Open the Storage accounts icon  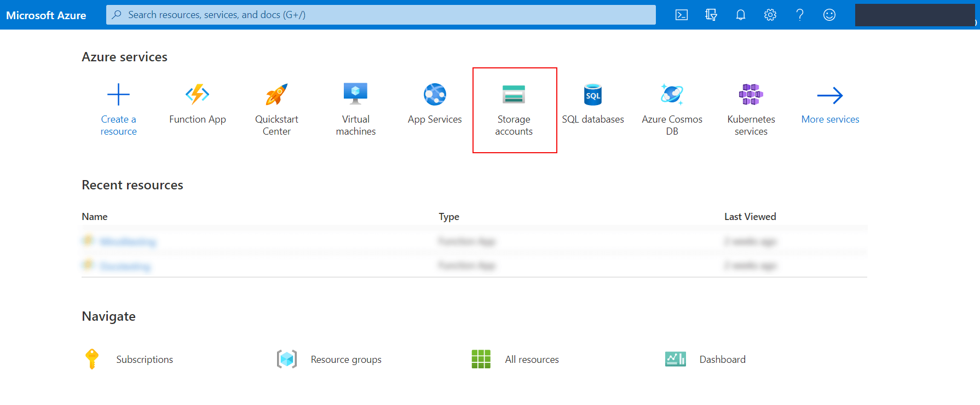click(514, 94)
